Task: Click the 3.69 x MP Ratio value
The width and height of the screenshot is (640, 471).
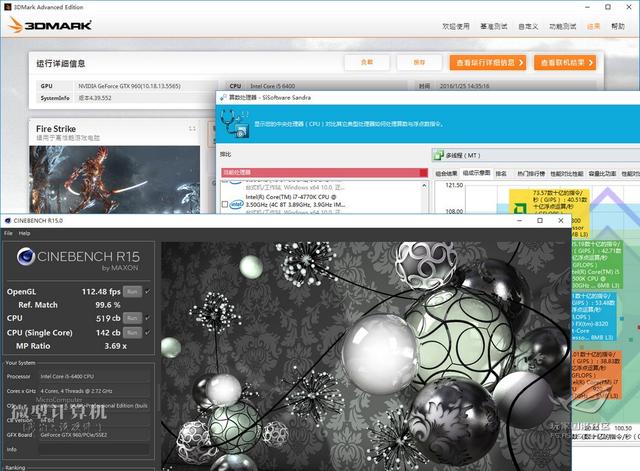Action: (116, 346)
